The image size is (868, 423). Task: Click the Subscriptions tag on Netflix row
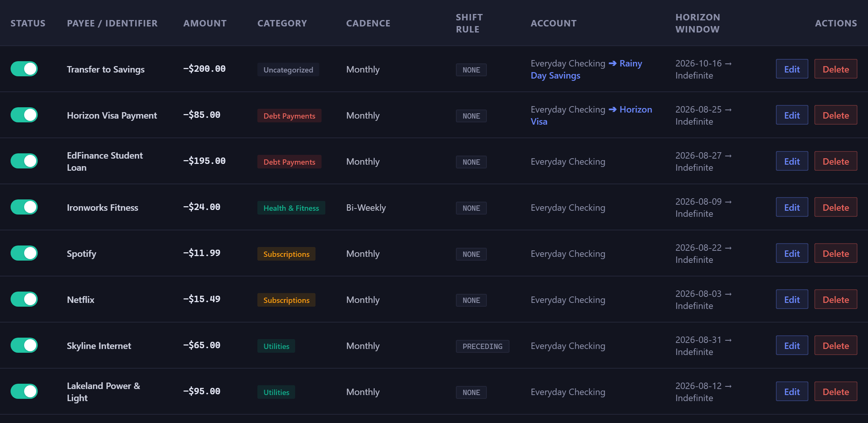[x=286, y=300]
